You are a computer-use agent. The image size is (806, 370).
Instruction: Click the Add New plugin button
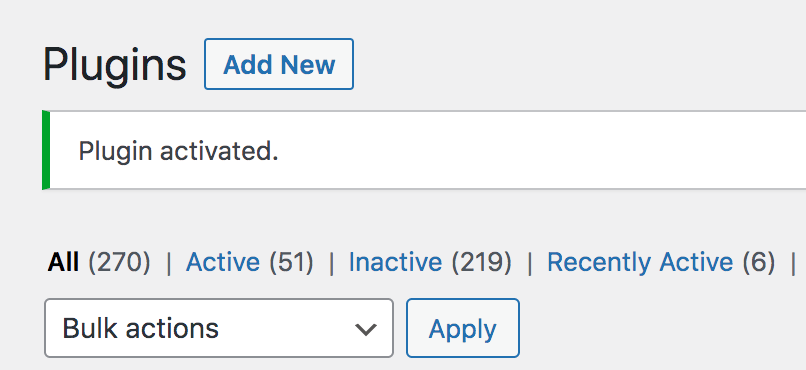tap(279, 64)
